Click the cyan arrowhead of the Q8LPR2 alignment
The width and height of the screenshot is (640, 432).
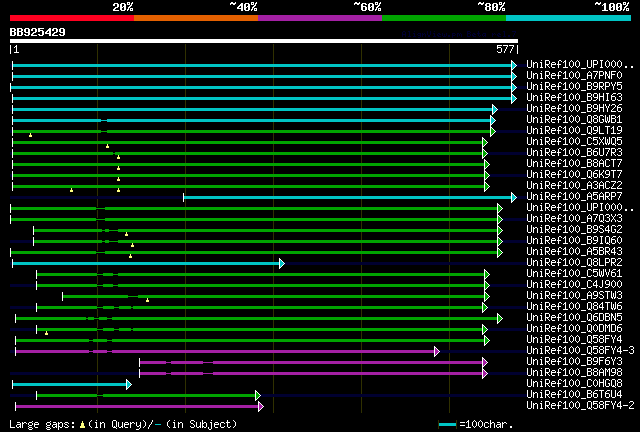282,263
